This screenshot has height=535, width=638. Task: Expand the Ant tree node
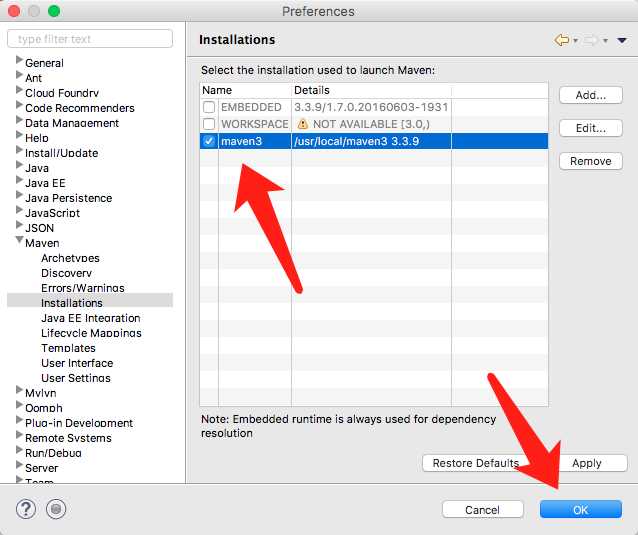[19, 75]
